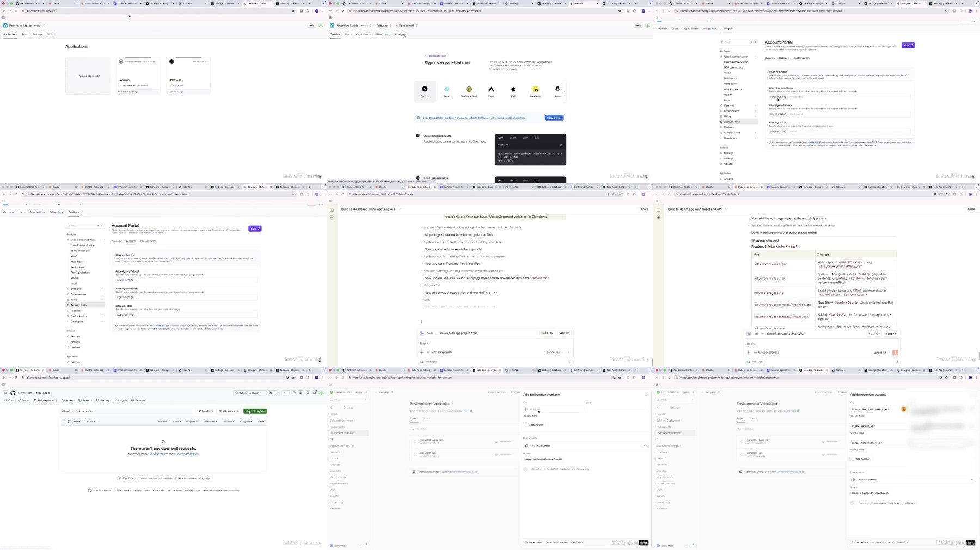Select the yellow JavaScript JS icon
This screenshot has width=980, height=550.
[x=535, y=89]
